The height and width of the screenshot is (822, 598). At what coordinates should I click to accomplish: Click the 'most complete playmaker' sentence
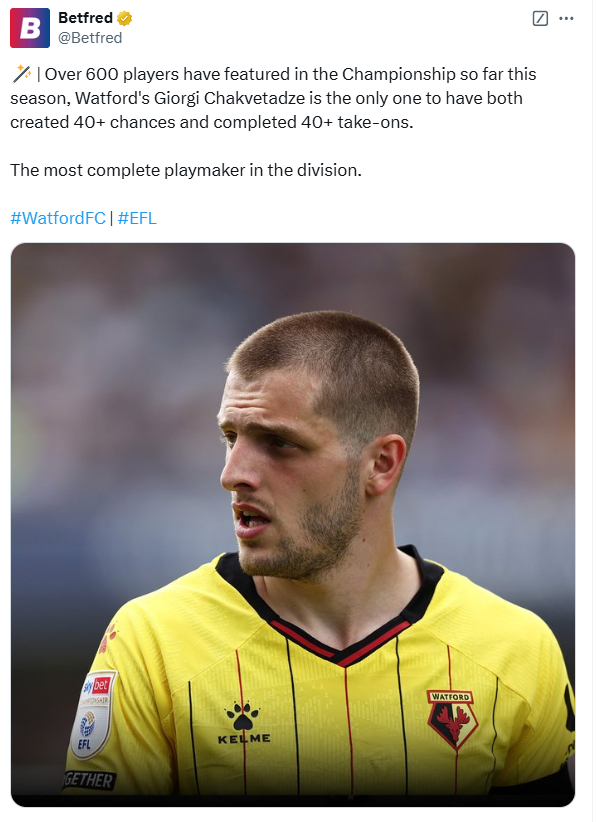[x=186, y=170]
